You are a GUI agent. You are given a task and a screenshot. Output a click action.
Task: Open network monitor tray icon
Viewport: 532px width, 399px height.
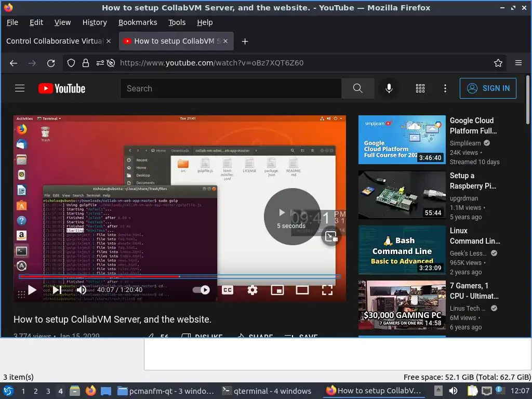[486, 391]
